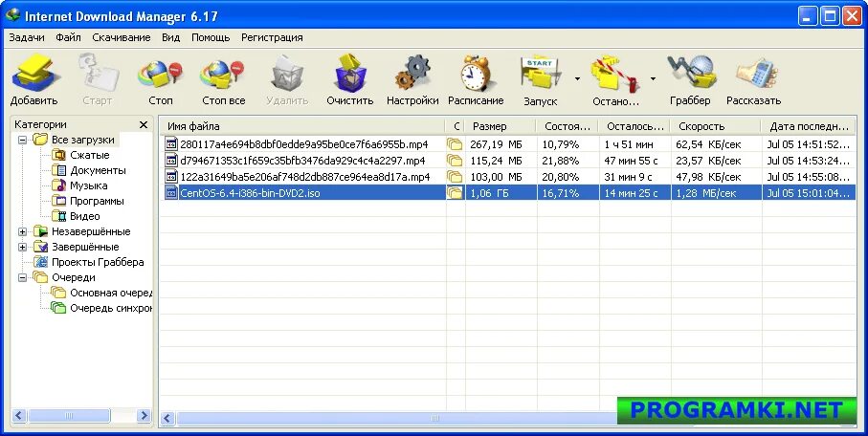Sort by Скорость column header

[716, 126]
